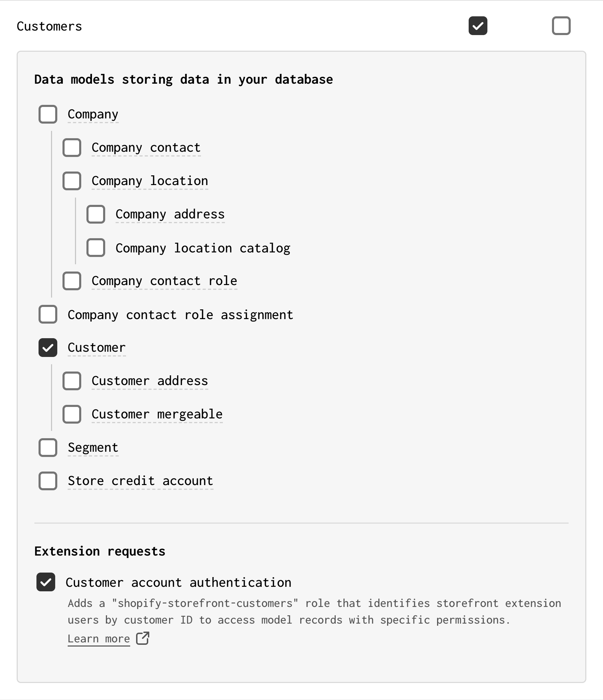The image size is (603, 700).
Task: Check the empty checkbox at top right
Action: pos(561,26)
